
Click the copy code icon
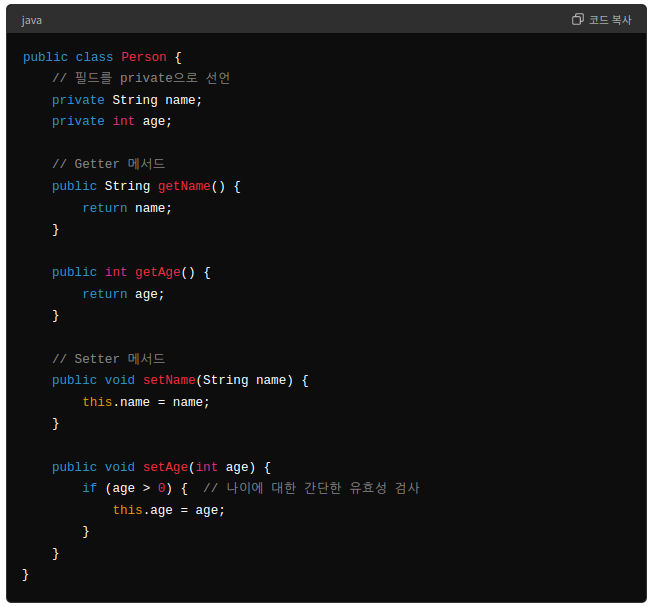pyautogui.click(x=577, y=19)
